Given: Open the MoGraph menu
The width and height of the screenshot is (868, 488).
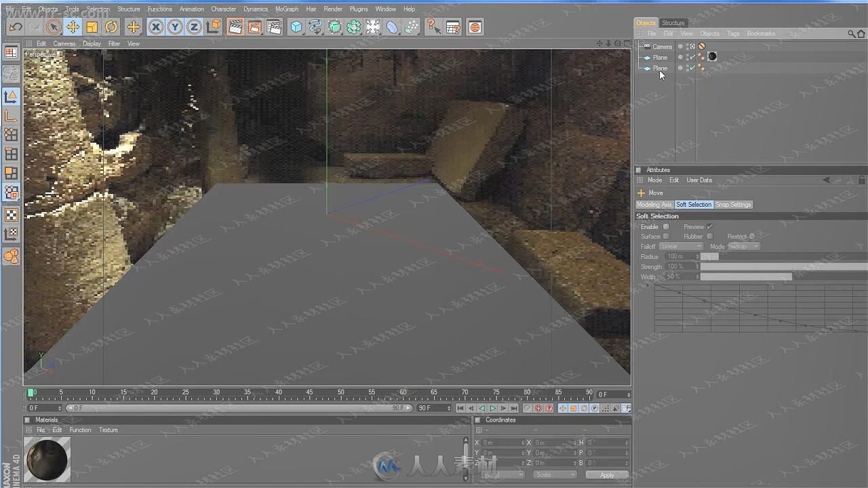Looking at the screenshot, I should (x=287, y=9).
